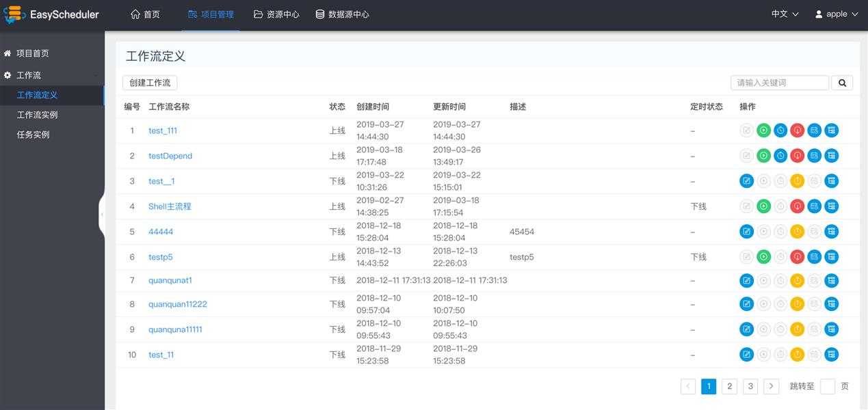Collapse the 工作流 sidebar group
868x410 pixels.
pos(52,75)
